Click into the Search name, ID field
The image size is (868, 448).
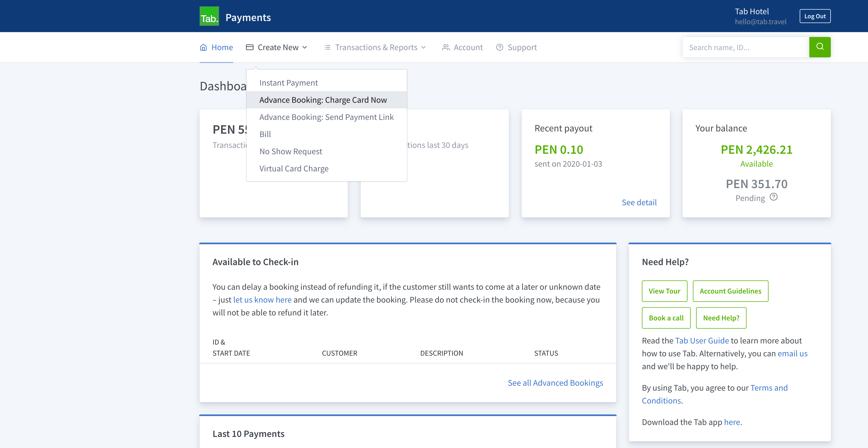coord(746,47)
